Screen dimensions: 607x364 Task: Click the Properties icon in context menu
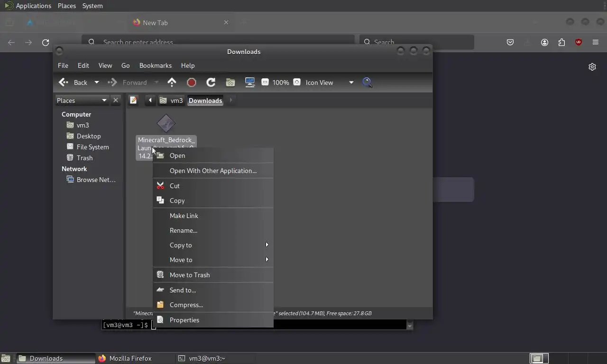pos(160,320)
